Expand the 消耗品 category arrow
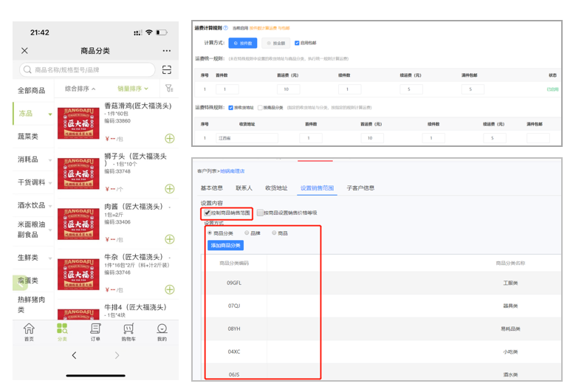The height and width of the screenshot is (392, 573). click(x=50, y=160)
